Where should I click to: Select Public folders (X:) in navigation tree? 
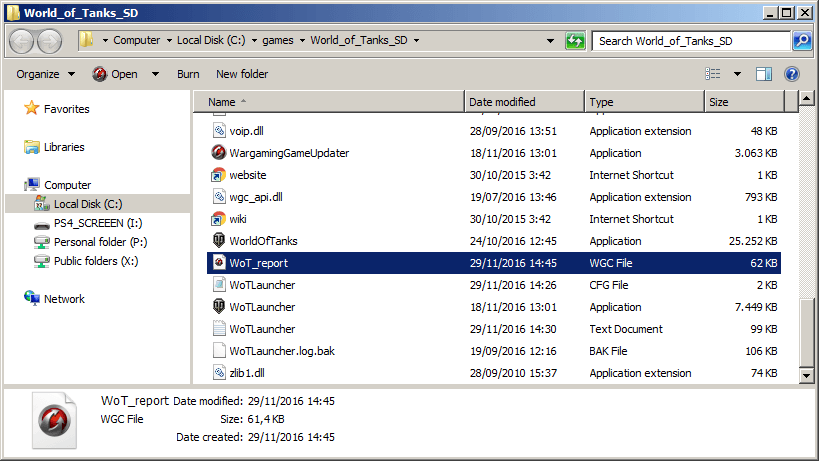pos(96,261)
